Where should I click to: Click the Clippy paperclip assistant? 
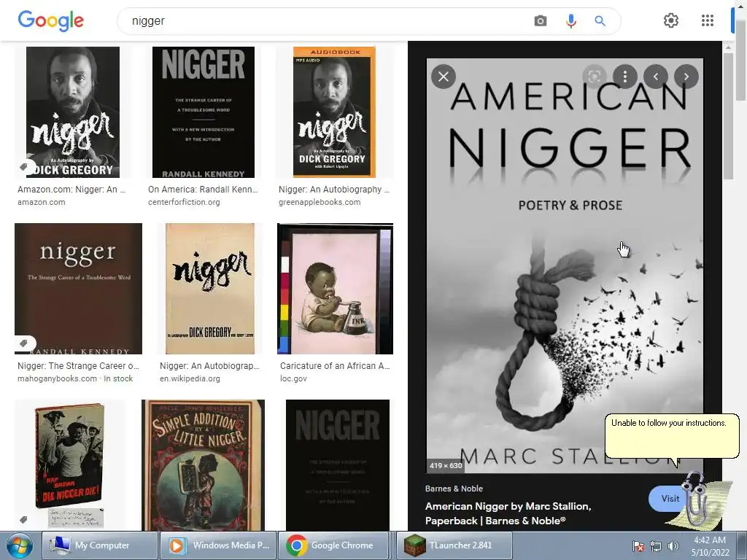(x=697, y=500)
